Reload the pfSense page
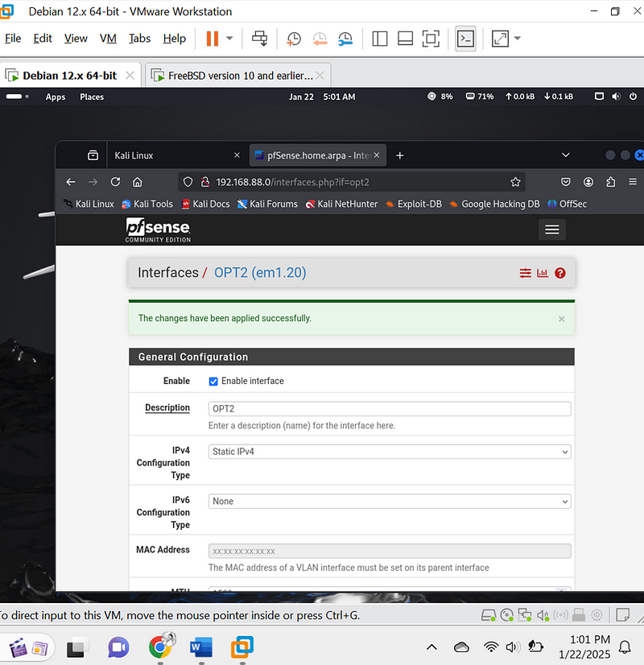644x665 pixels. [115, 183]
